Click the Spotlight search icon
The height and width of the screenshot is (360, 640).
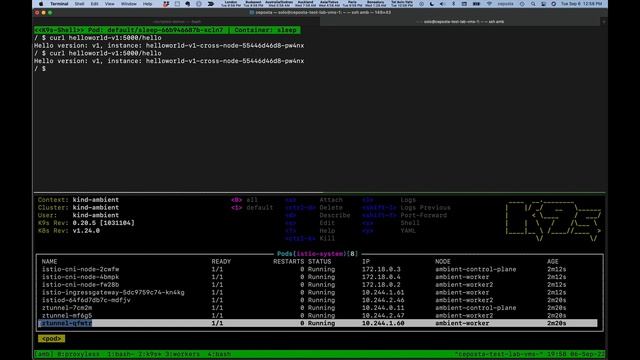point(533,4)
